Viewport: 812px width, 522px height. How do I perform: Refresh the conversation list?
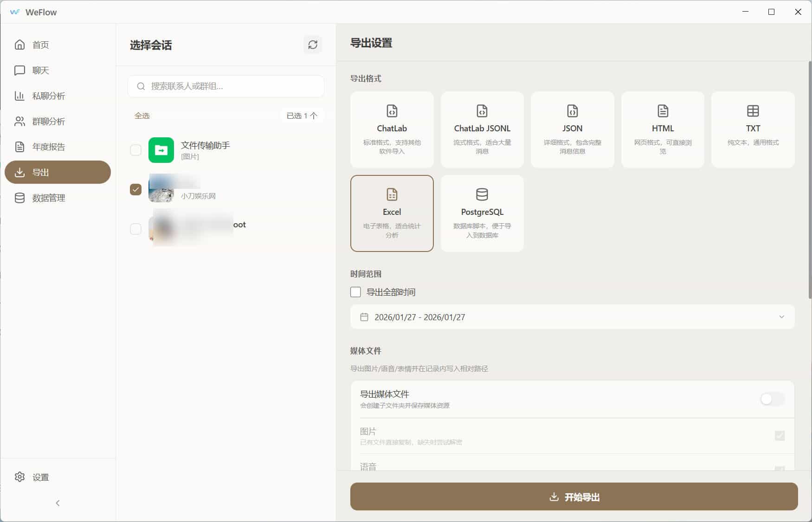313,45
